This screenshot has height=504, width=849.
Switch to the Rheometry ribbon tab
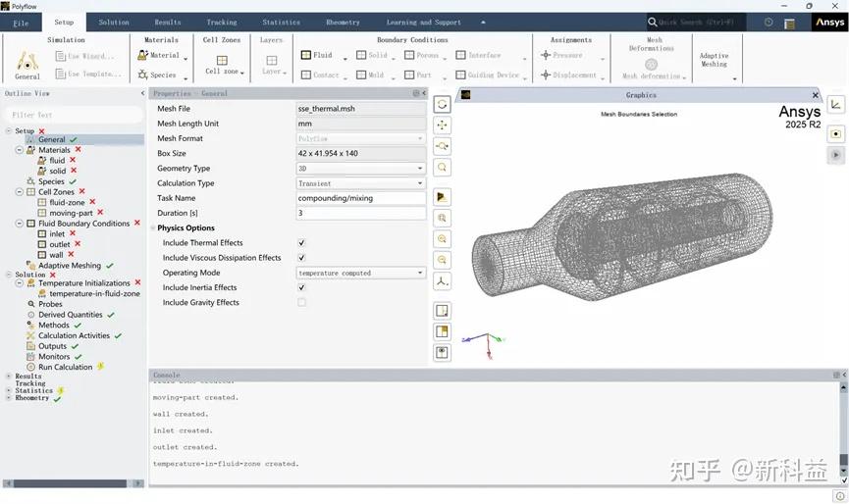[x=343, y=23]
